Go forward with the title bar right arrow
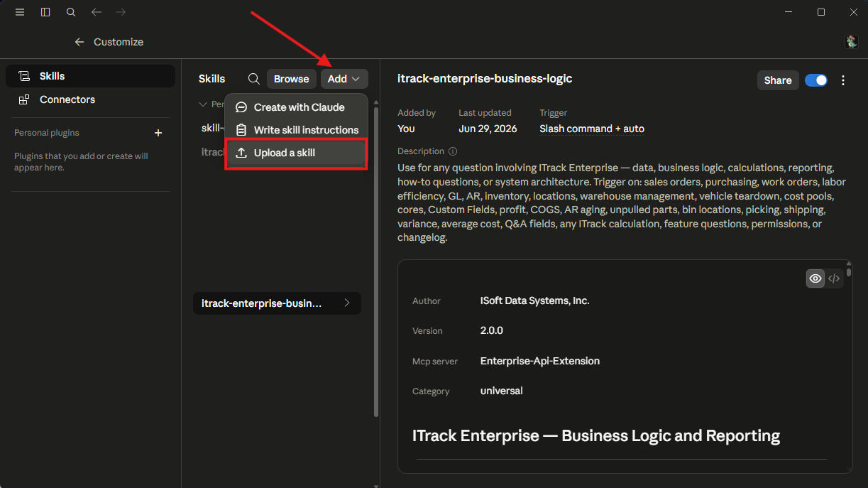The image size is (868, 488). coord(121,12)
